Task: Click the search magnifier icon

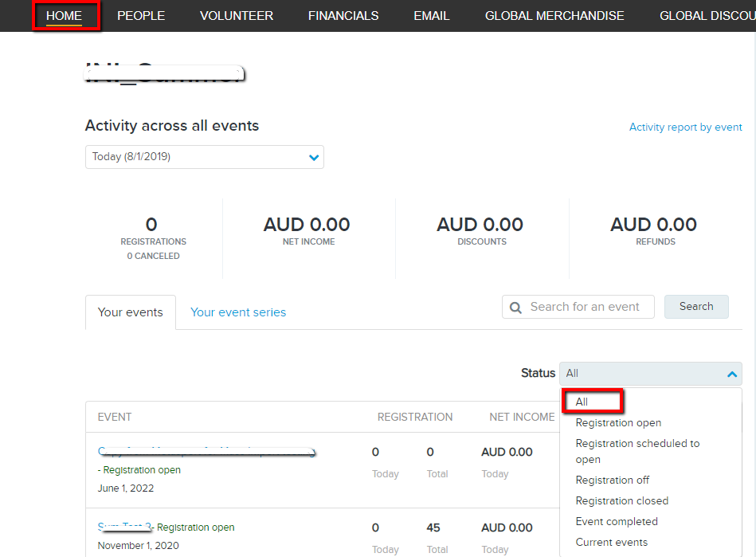Action: [515, 308]
